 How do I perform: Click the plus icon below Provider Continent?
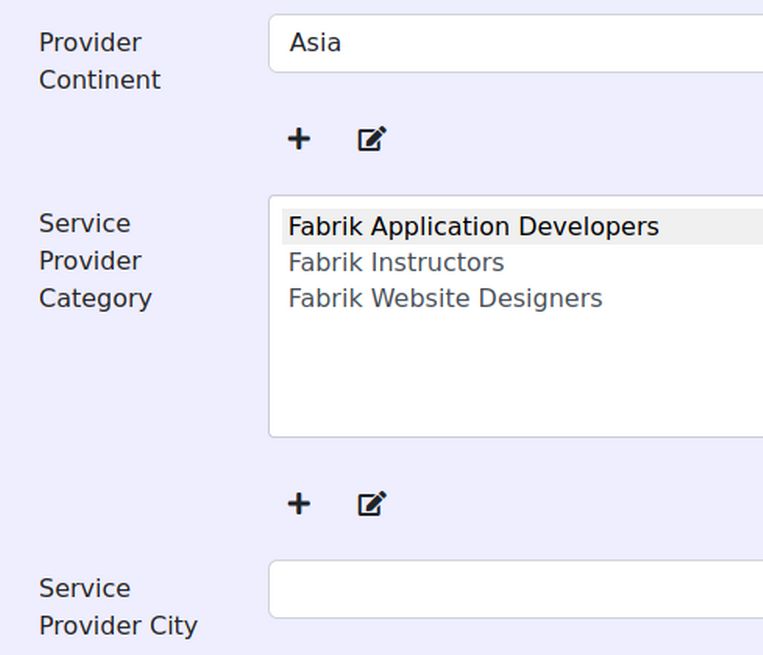[x=298, y=139]
